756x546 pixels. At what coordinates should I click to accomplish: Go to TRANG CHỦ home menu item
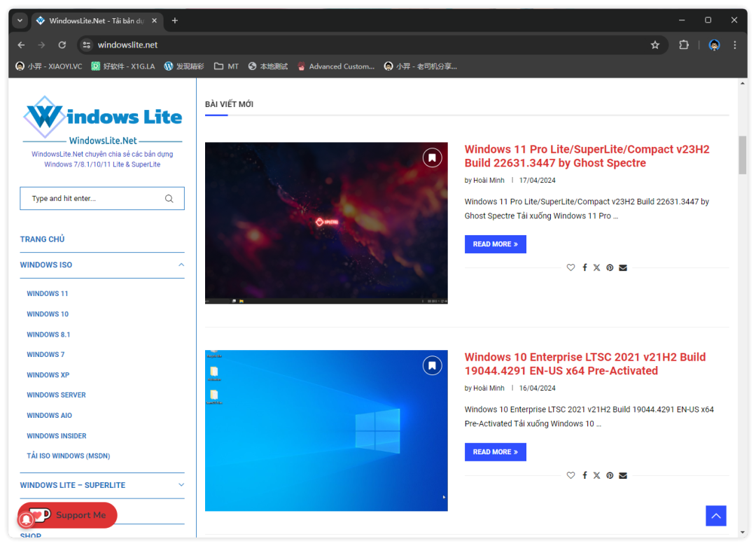[42, 239]
